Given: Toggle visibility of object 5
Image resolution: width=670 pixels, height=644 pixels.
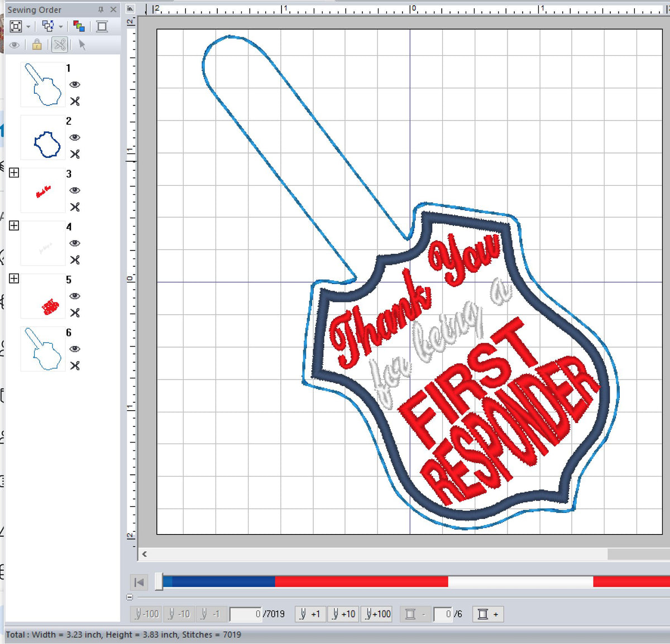Looking at the screenshot, I should tap(75, 296).
